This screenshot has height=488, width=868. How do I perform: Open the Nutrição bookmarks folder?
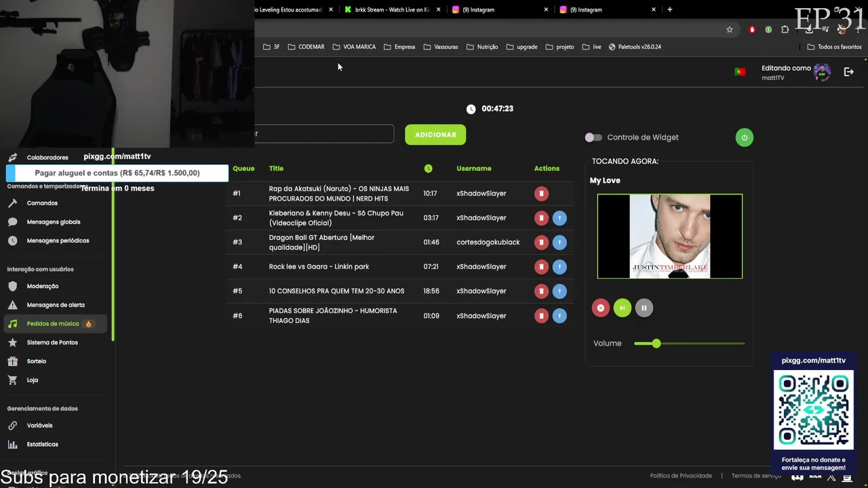click(482, 47)
